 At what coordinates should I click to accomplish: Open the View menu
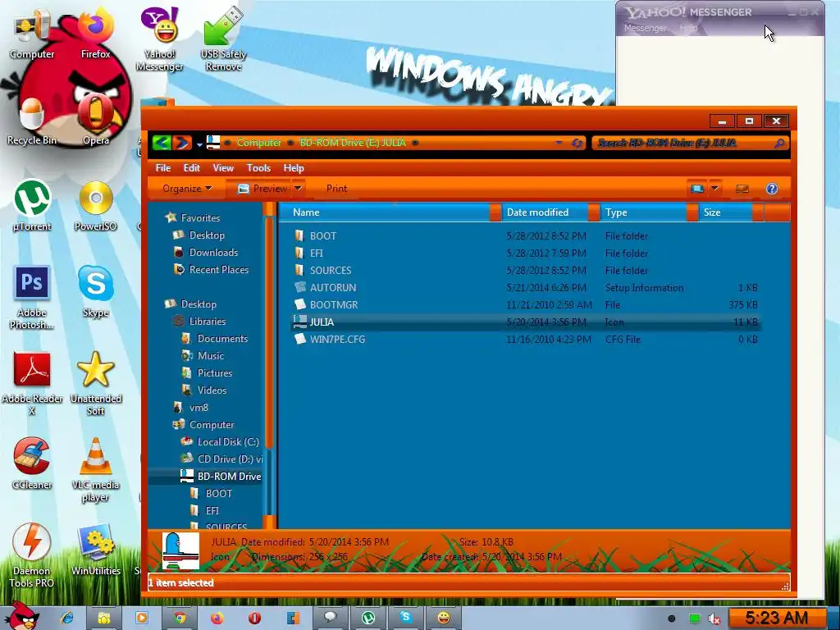coord(223,167)
